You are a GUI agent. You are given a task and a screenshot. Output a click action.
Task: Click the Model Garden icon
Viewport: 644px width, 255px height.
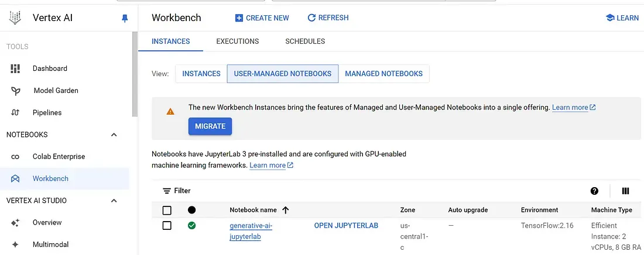pos(15,91)
